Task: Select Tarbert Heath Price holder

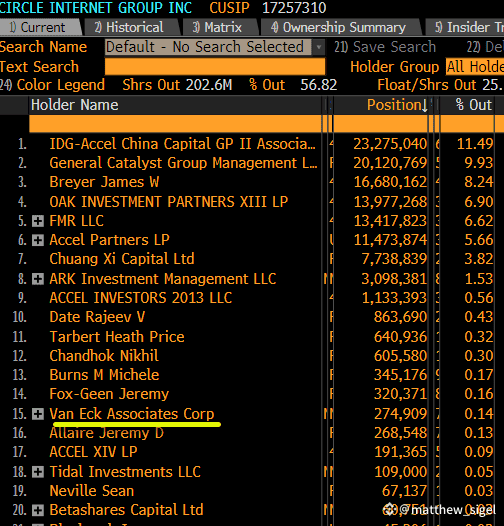Action: coord(117,337)
